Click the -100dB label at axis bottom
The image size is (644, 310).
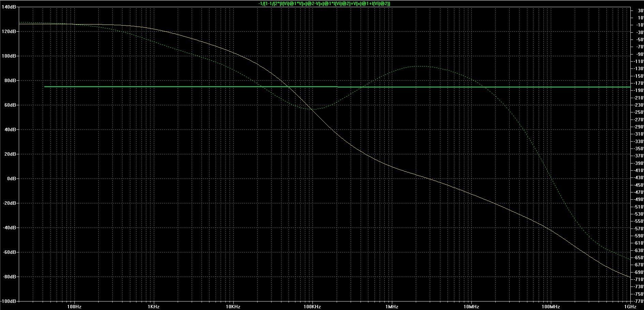click(x=8, y=301)
